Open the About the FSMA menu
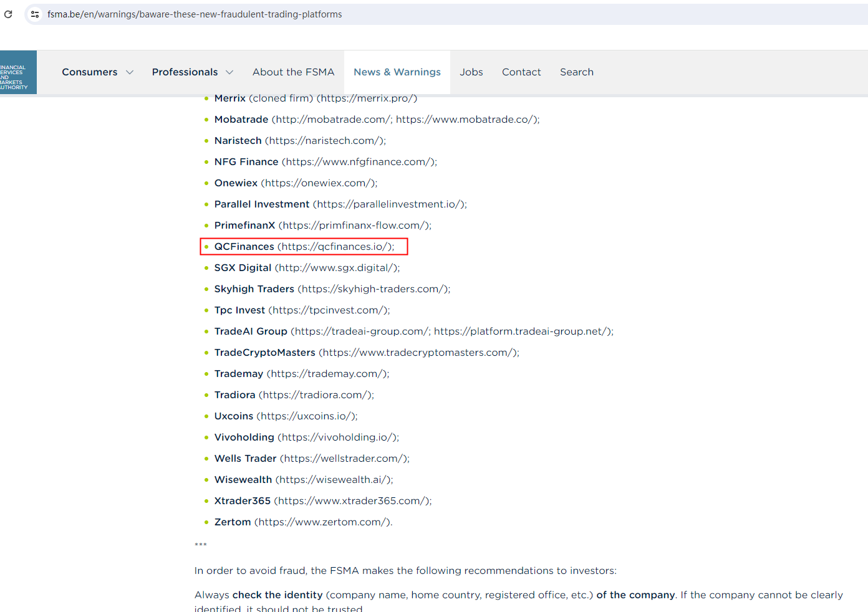Screen dimensions: 868x612 [x=293, y=72]
